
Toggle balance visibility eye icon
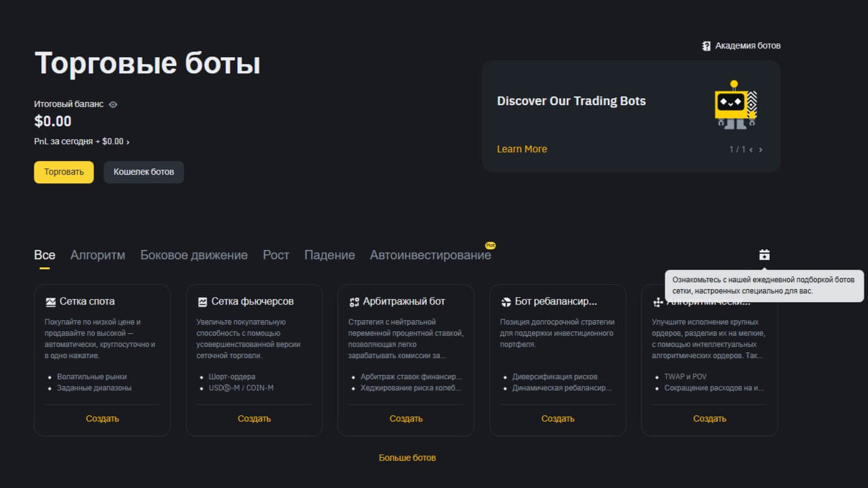113,104
